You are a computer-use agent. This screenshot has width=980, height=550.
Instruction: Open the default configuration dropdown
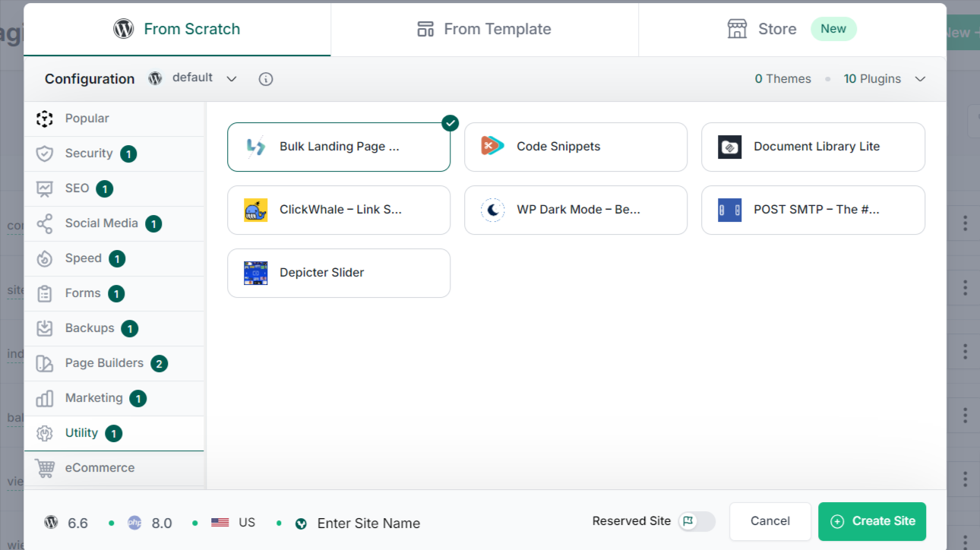coord(193,78)
